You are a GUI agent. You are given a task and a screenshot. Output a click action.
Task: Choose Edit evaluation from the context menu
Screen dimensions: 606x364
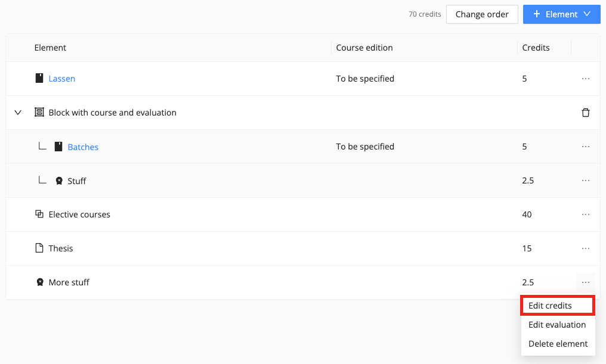(557, 325)
